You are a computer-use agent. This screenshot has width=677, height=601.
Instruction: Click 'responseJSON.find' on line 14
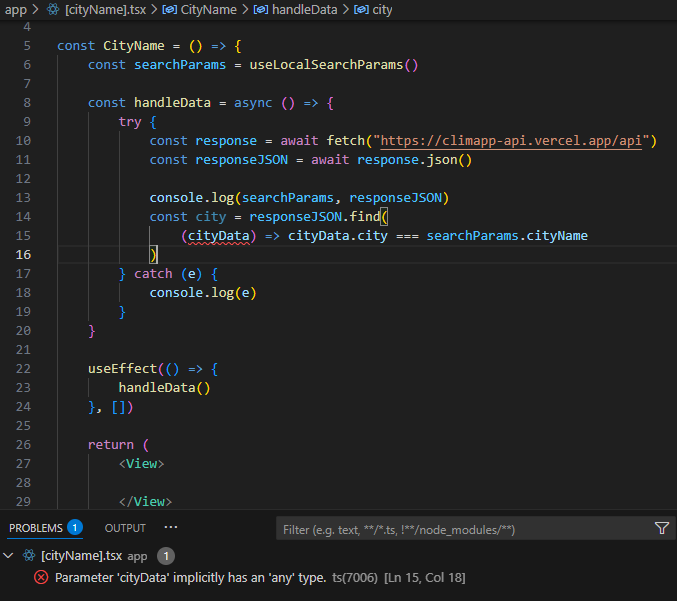coord(315,217)
